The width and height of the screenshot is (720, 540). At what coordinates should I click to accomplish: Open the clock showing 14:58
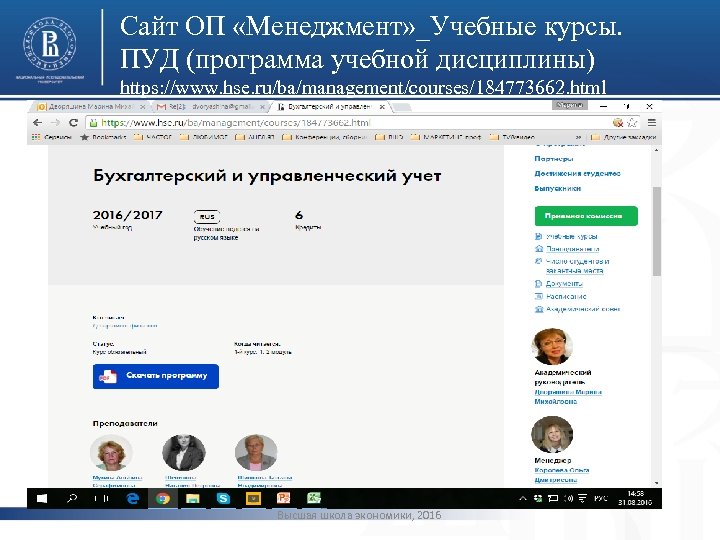point(635,498)
